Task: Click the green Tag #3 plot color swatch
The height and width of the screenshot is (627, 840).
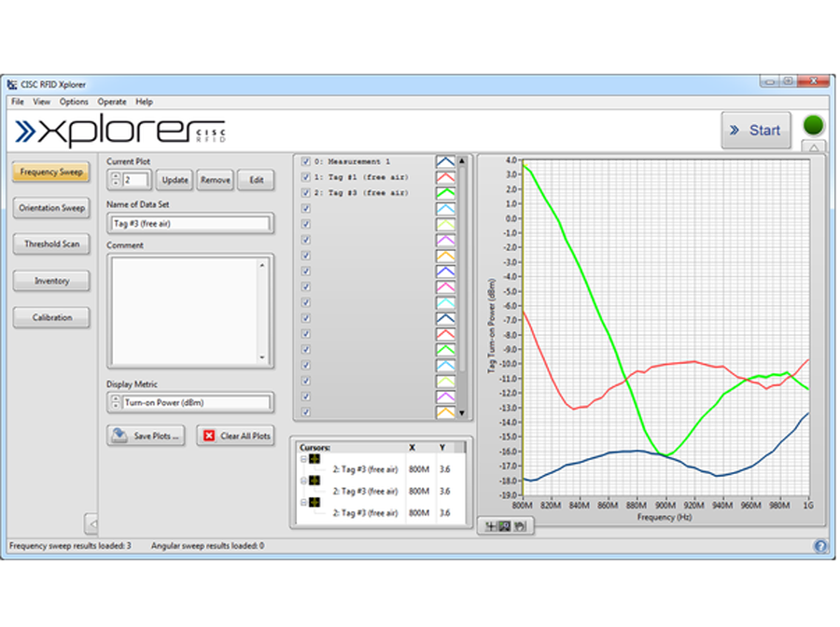Action: (x=446, y=193)
